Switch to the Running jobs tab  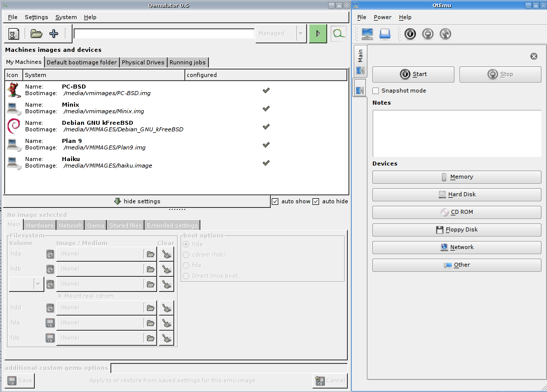pos(188,62)
